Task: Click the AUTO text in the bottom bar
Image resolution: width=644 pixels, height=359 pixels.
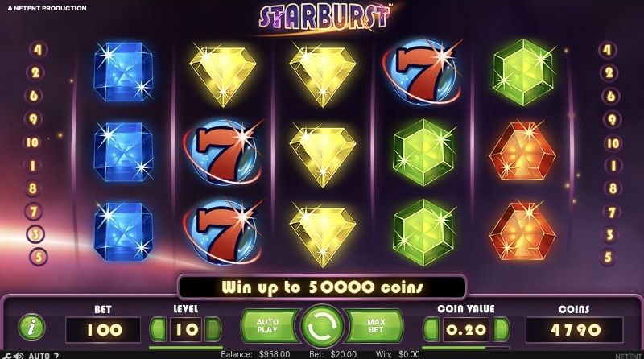Action: (x=39, y=356)
